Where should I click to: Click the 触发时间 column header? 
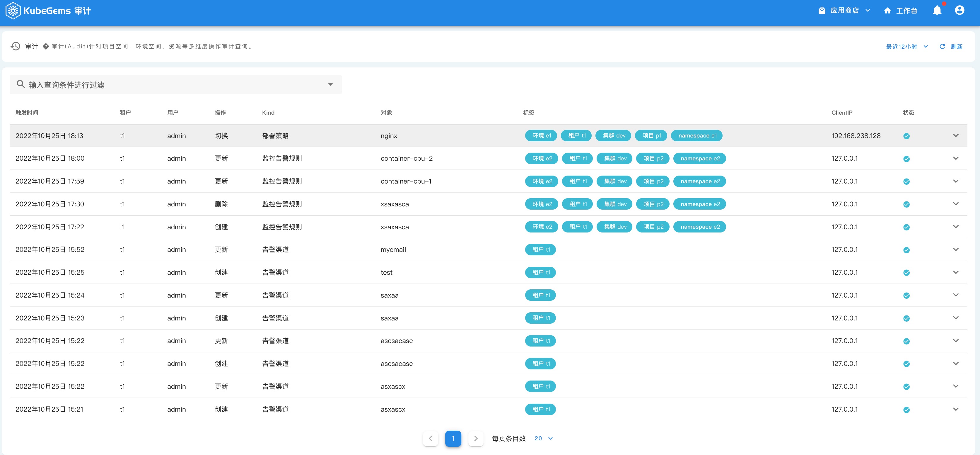click(27, 113)
